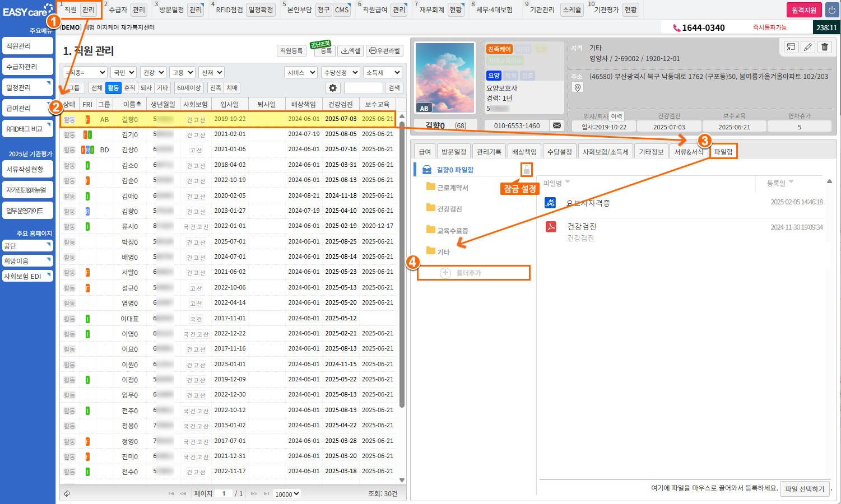Click the power logout icon
841x504 pixels.
[x=831, y=10]
